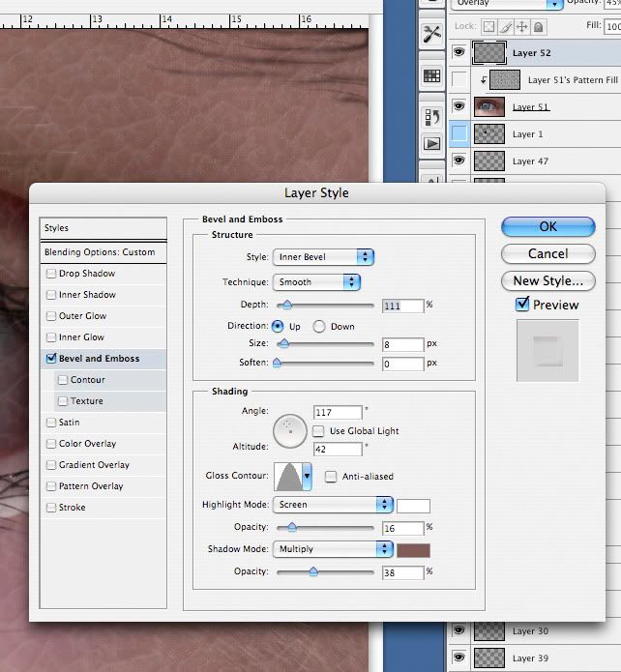
Task: Open Highlight Mode dropdown showing Screen
Action: tap(333, 505)
